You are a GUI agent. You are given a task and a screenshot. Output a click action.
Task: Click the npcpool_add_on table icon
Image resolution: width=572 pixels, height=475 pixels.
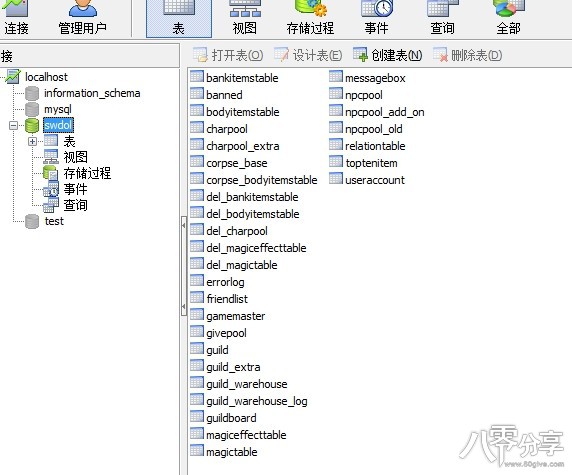coord(336,111)
